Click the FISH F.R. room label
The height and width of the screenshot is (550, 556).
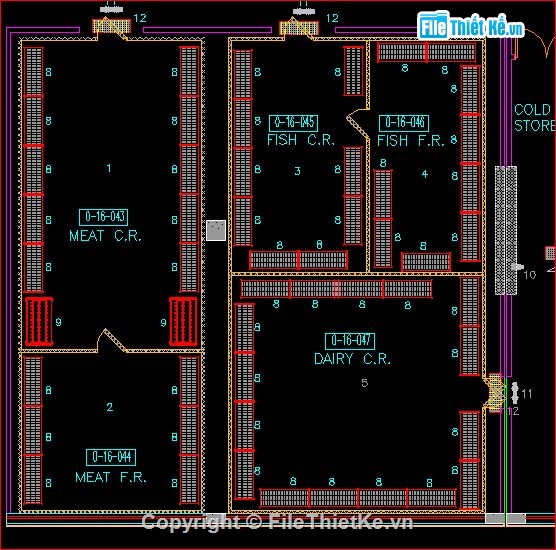coord(411,141)
